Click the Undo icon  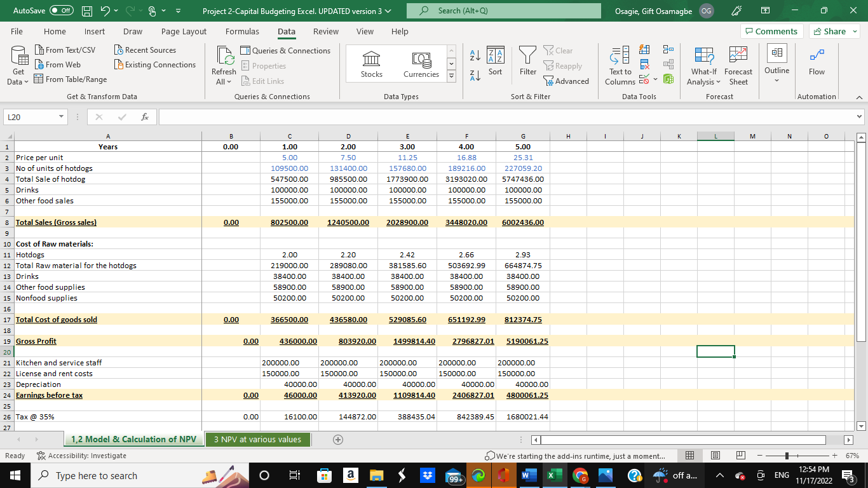coord(104,11)
